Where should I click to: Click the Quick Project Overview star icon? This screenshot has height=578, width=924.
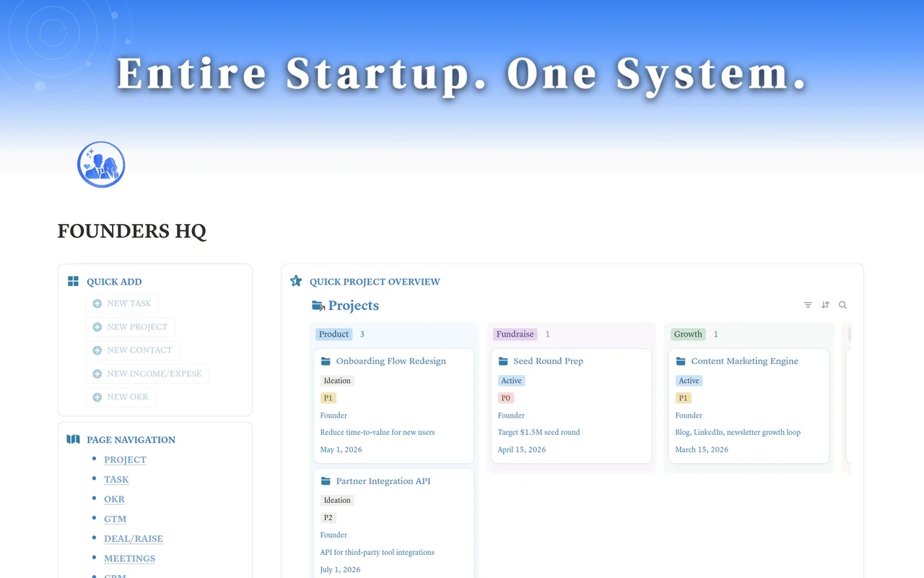296,281
